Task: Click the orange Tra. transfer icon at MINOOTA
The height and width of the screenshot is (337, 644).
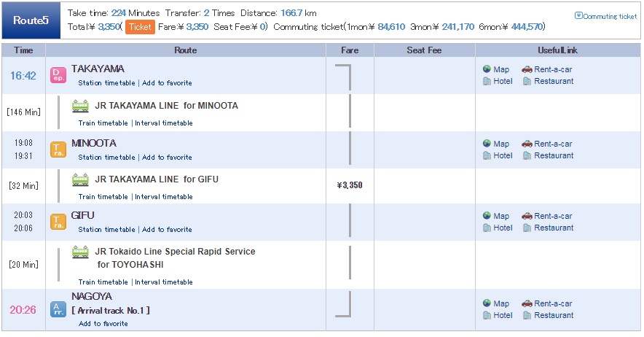Action: [58, 150]
